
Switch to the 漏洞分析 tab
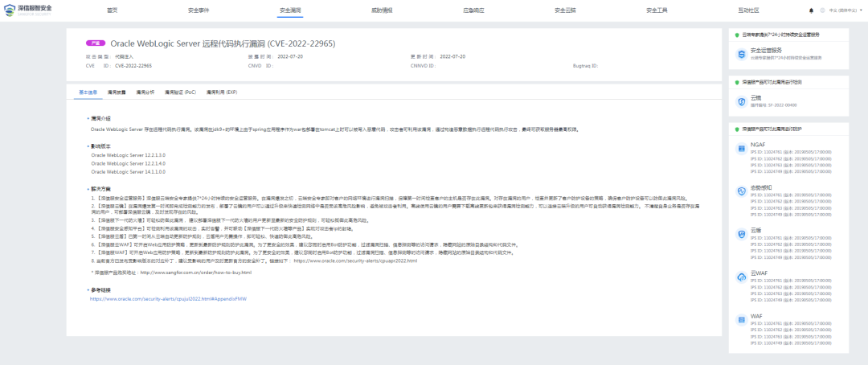pos(145,92)
